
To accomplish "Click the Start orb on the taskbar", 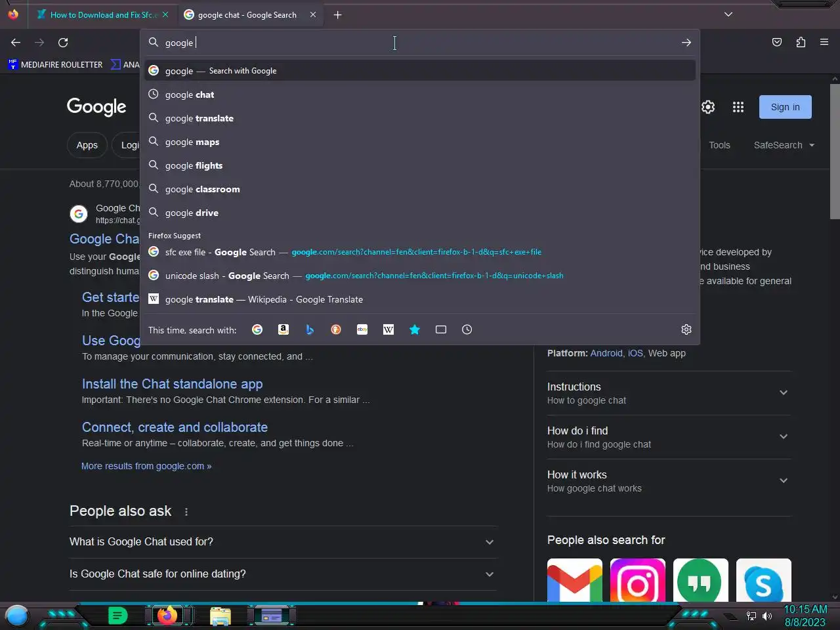I will (17, 616).
